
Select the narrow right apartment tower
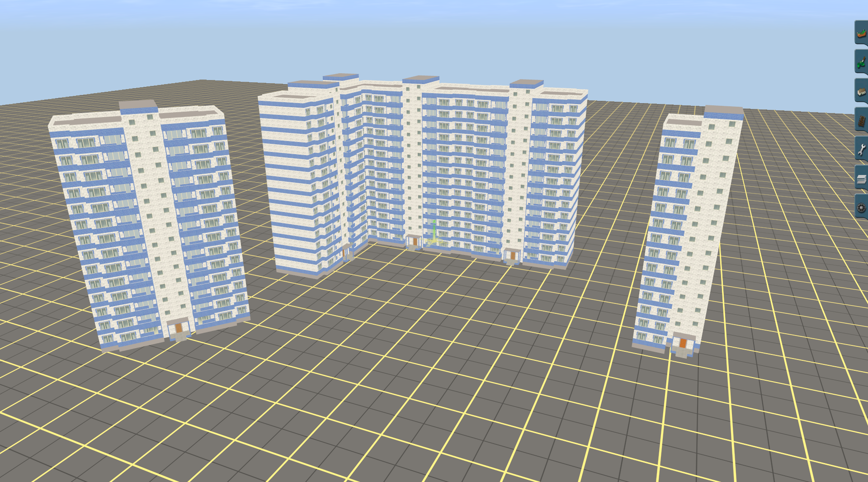coord(687,231)
